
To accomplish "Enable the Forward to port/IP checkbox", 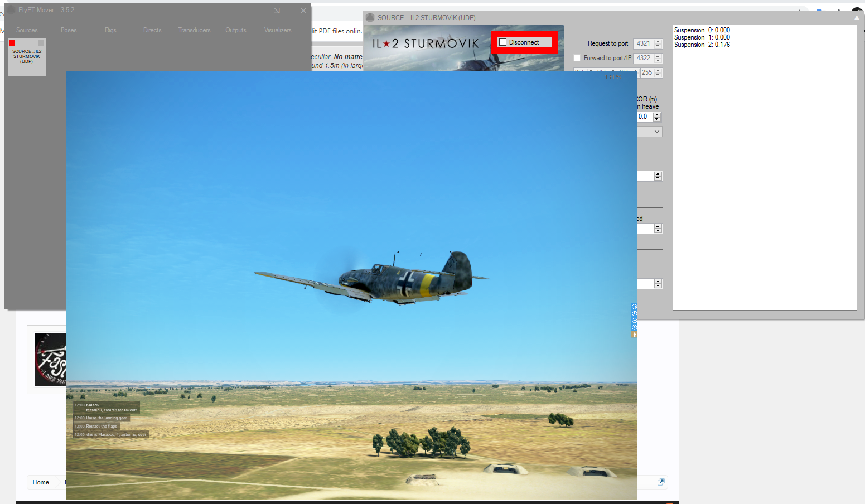I will tap(577, 58).
